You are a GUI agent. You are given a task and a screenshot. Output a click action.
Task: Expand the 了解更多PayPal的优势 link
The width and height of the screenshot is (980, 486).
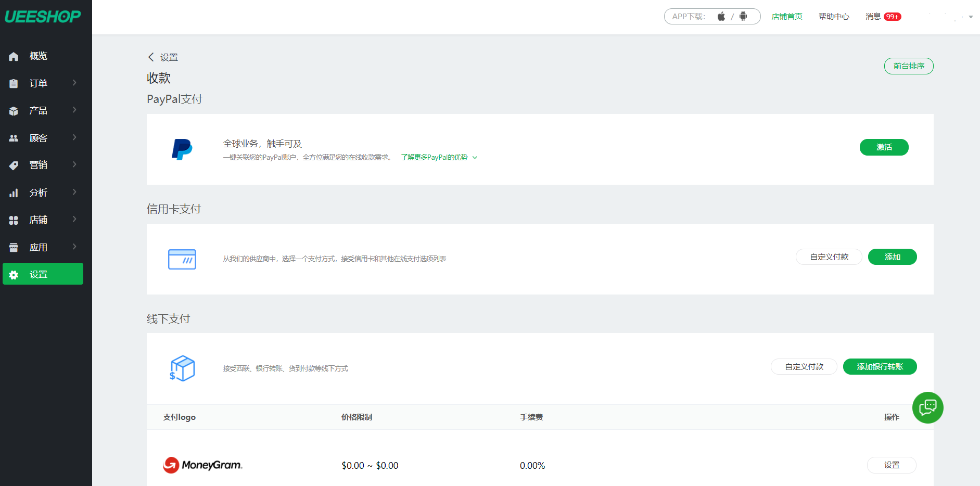click(x=439, y=157)
